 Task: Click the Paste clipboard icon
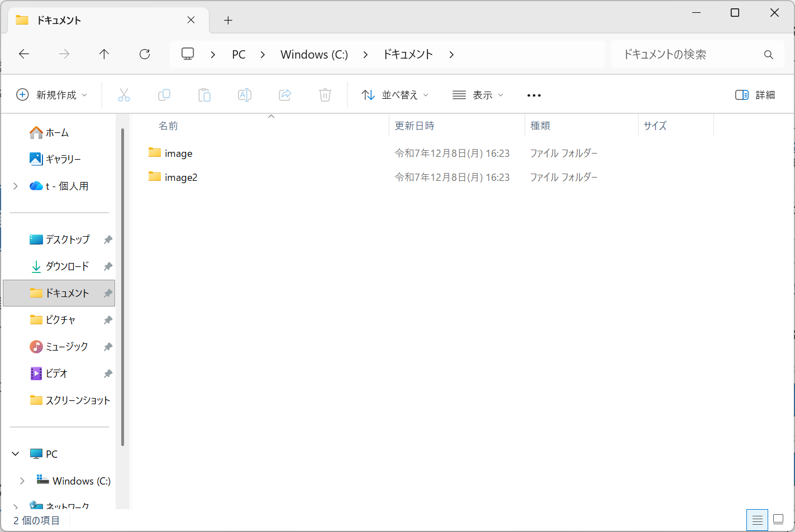click(x=204, y=95)
